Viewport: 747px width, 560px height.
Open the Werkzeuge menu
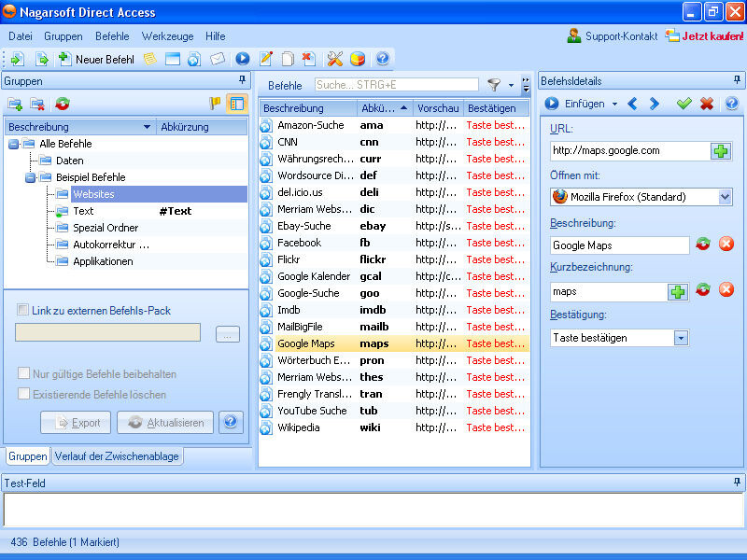click(168, 36)
